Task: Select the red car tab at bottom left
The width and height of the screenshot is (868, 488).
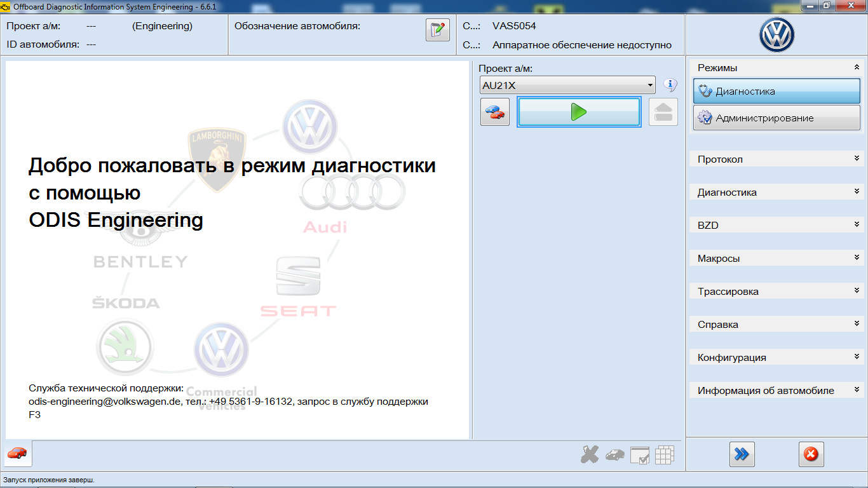Action: tap(18, 454)
